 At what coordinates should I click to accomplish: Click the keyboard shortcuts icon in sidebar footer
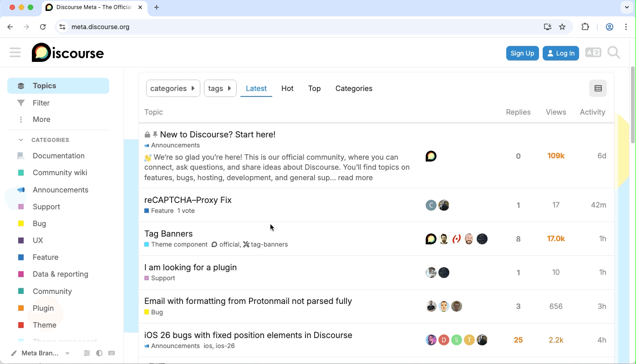click(112, 353)
